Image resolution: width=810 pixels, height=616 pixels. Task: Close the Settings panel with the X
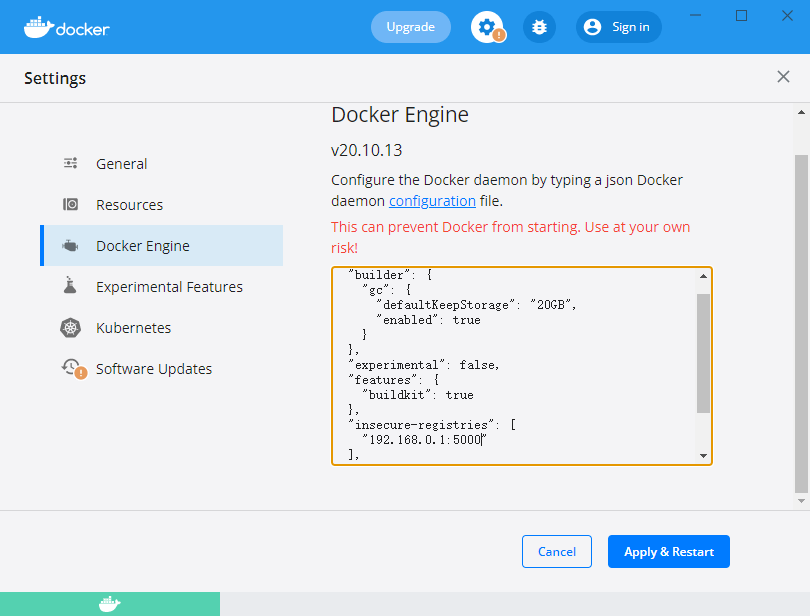pos(783,76)
